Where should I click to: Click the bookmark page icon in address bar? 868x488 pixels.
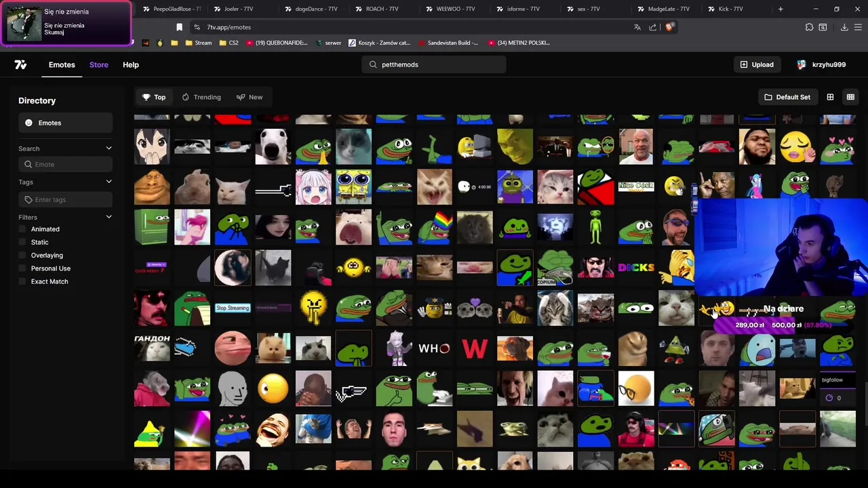coord(179,27)
